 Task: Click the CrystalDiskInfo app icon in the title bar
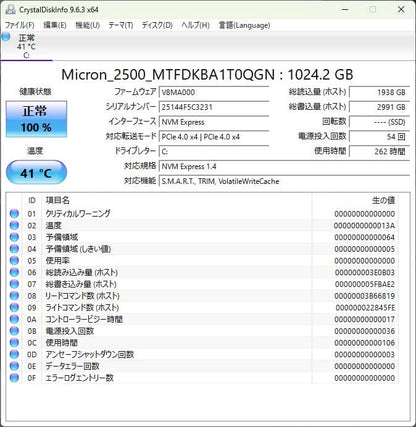(x=10, y=9)
